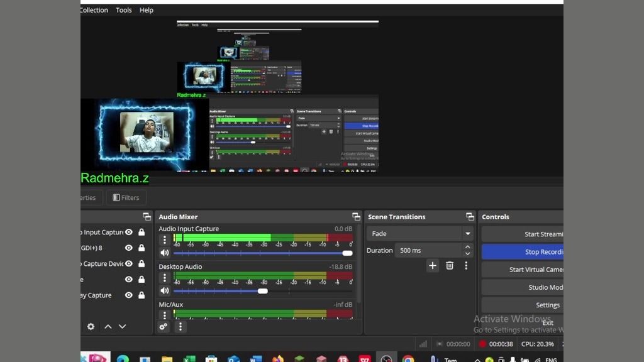The width and height of the screenshot is (644, 362).
Task: Open source properties gear in Sources panel
Action: click(x=91, y=327)
